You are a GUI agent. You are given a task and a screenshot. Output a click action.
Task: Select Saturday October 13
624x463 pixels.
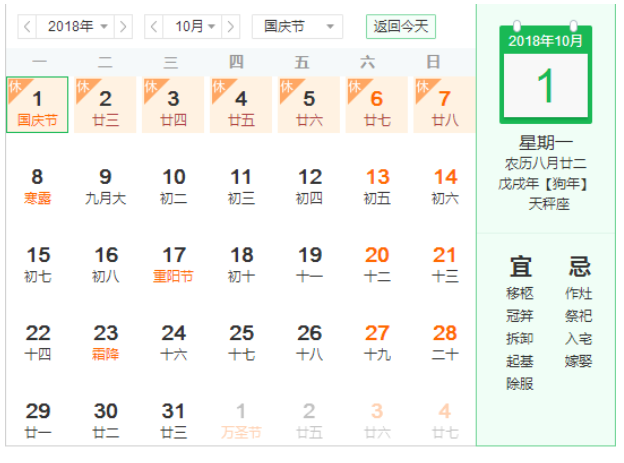coord(376,186)
